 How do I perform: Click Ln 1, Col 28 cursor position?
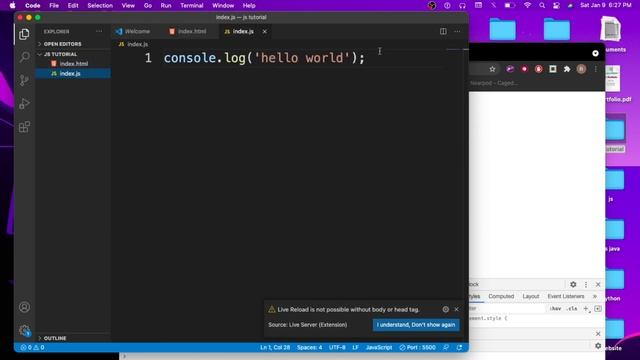point(275,347)
